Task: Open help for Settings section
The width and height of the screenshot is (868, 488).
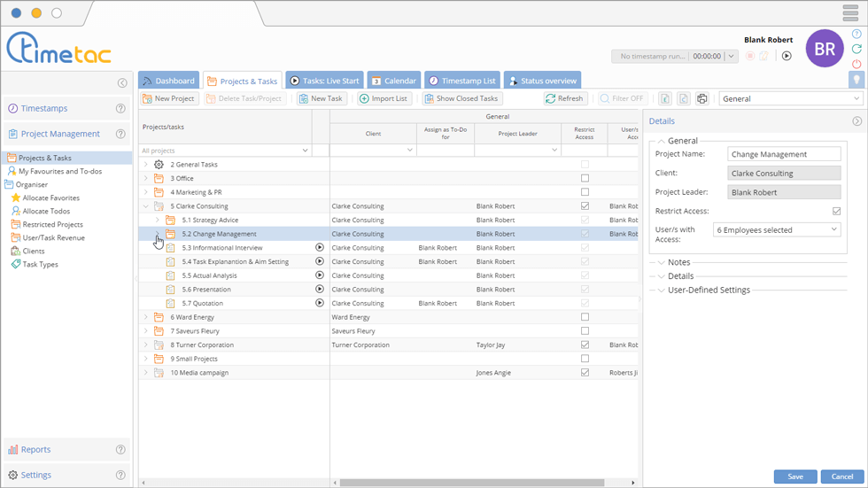Action: [120, 476]
